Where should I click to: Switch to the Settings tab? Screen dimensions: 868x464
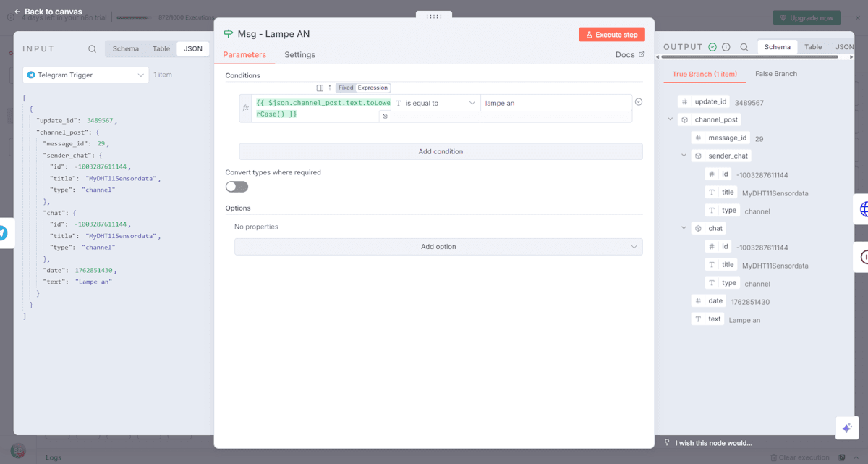click(x=299, y=55)
